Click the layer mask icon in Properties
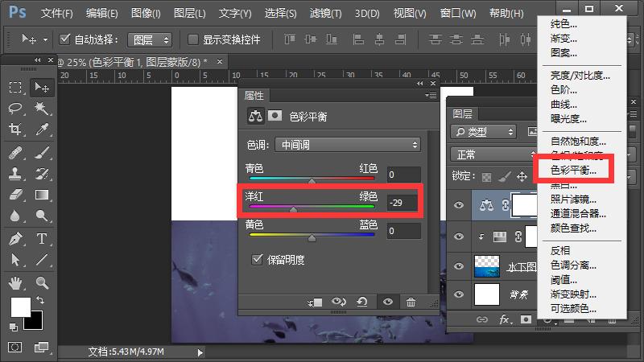 275,116
